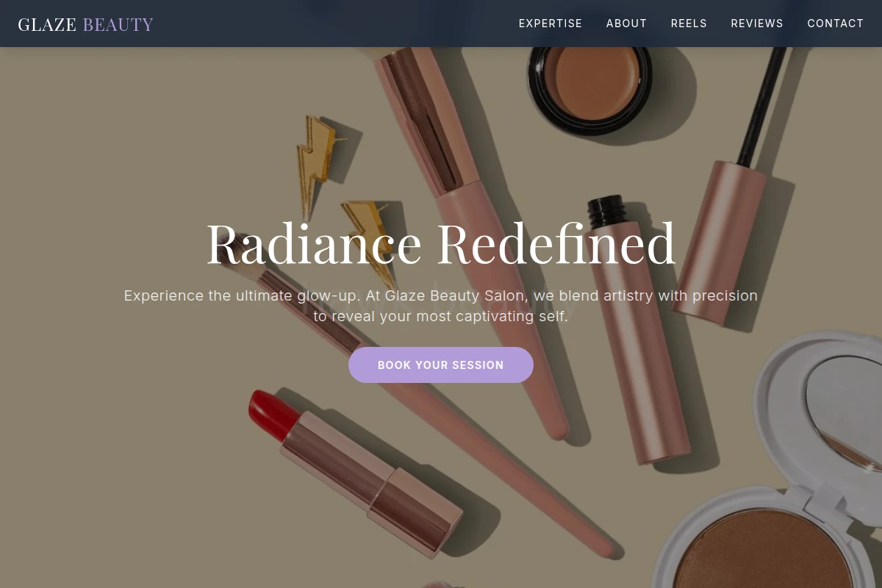Click the Radiance Redefined headline

point(441,243)
